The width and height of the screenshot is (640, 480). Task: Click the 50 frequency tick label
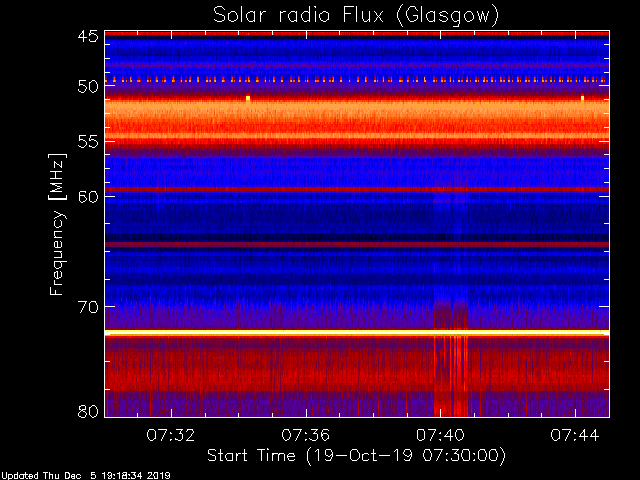[x=88, y=87]
